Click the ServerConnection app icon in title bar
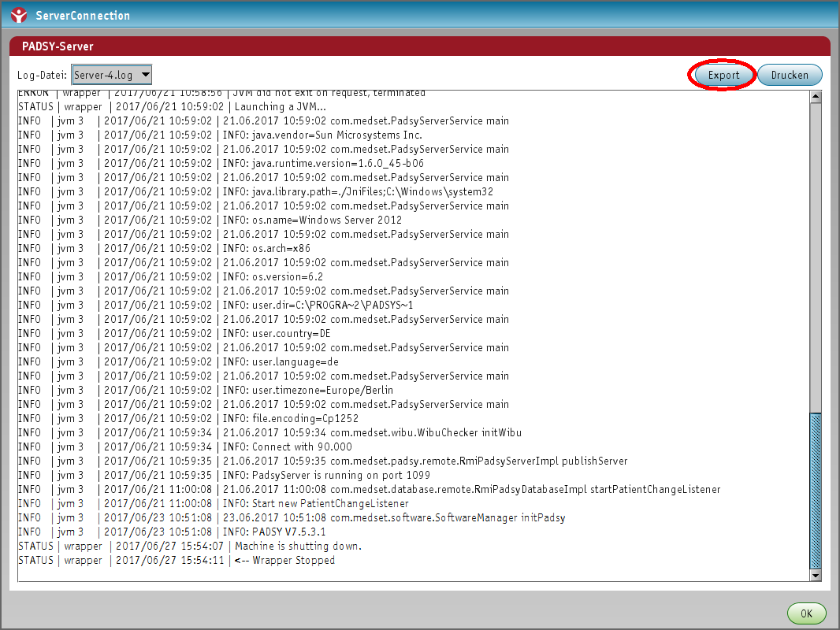 [x=19, y=15]
